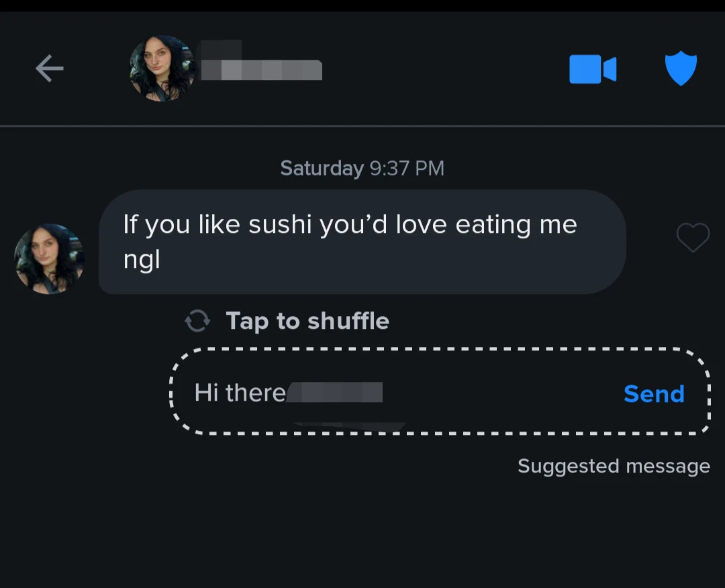Start a video call with the match
The width and height of the screenshot is (725, 588).
pos(593,69)
